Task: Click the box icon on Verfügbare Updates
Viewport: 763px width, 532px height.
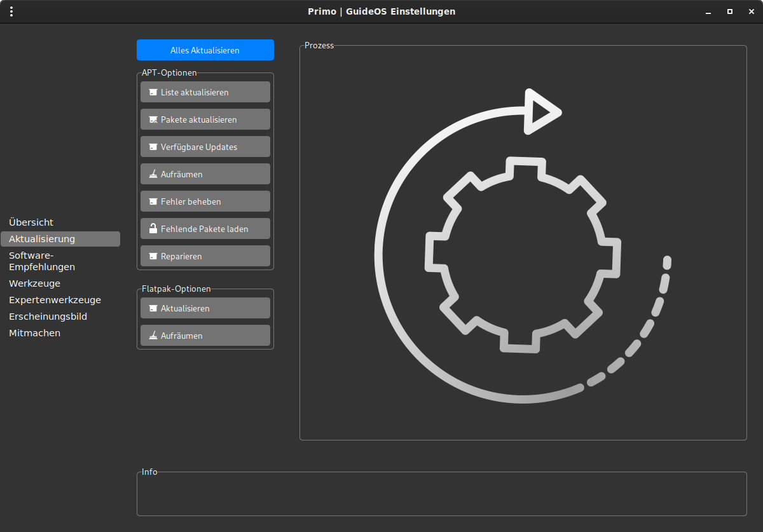Action: (153, 147)
